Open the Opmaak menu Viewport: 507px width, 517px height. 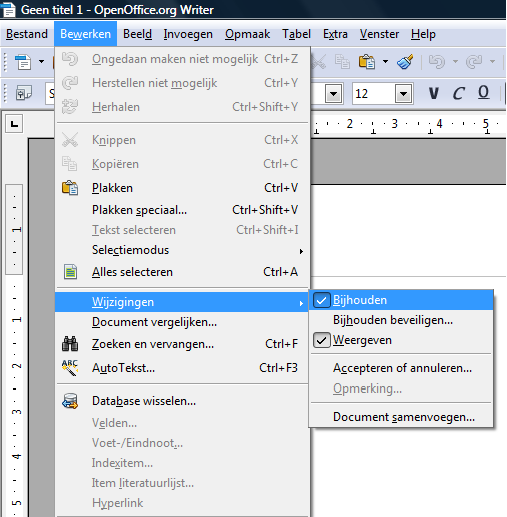tap(247, 34)
